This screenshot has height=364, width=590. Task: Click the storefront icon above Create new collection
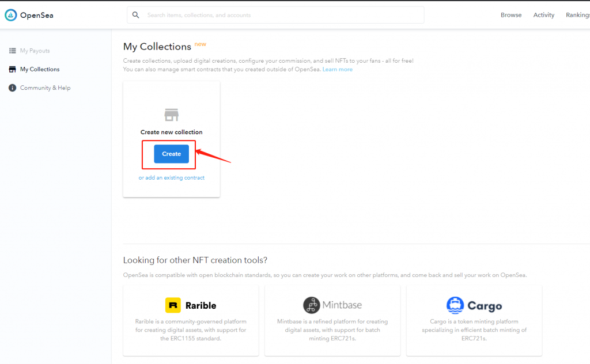[172, 115]
